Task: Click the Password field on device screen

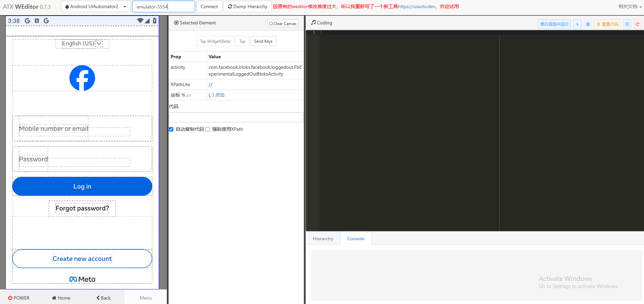Action: pos(82,159)
